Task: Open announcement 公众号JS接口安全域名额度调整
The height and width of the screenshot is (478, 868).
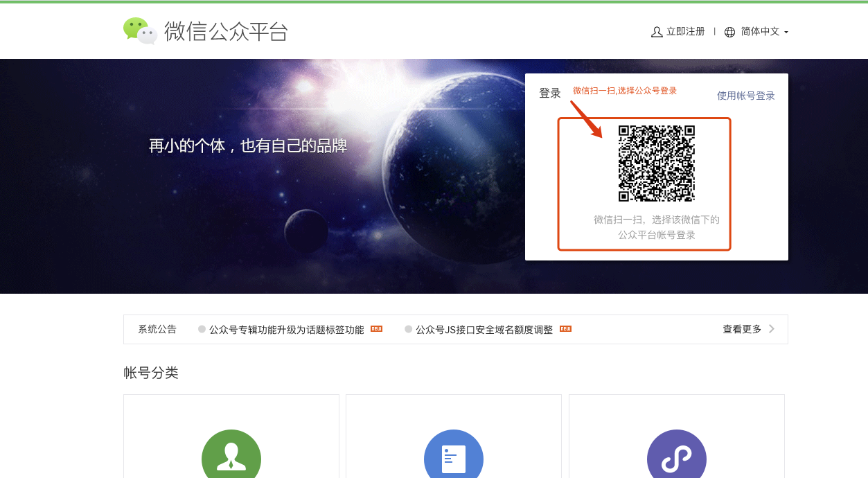Action: pyautogui.click(x=484, y=330)
